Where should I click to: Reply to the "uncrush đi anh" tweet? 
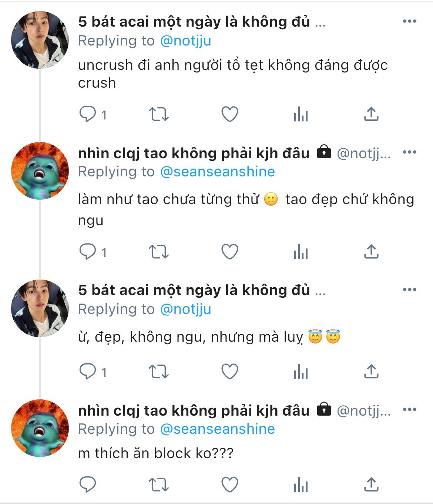(88, 114)
